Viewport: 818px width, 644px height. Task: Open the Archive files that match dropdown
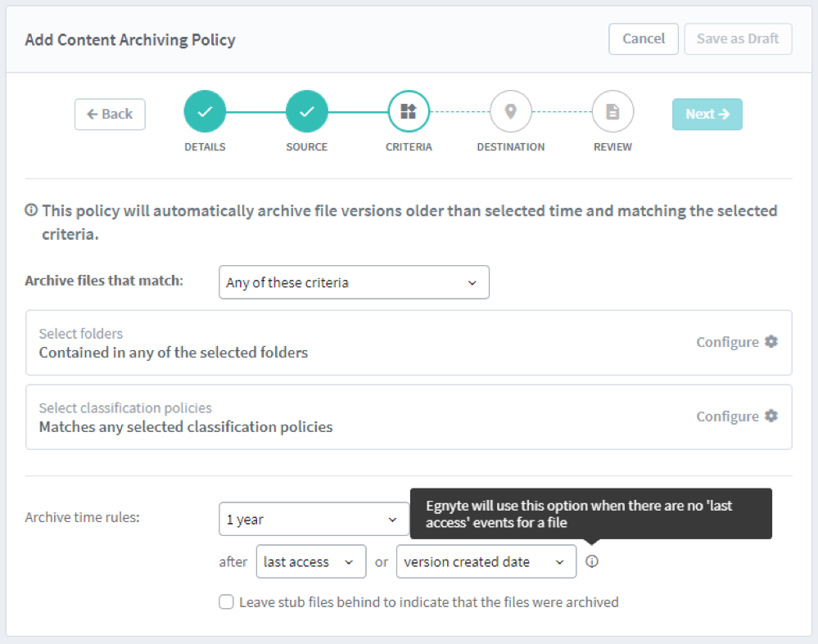[x=354, y=281]
